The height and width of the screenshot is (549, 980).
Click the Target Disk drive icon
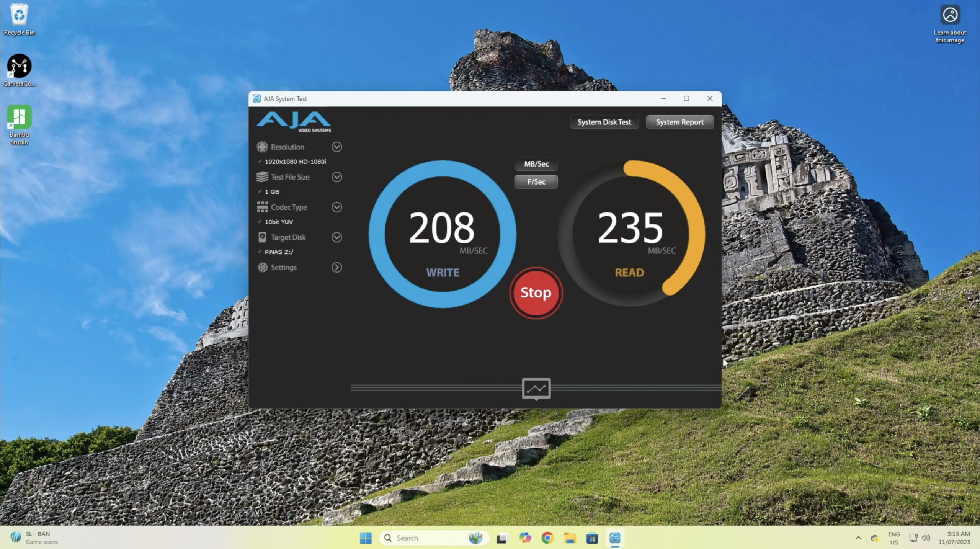tap(262, 237)
